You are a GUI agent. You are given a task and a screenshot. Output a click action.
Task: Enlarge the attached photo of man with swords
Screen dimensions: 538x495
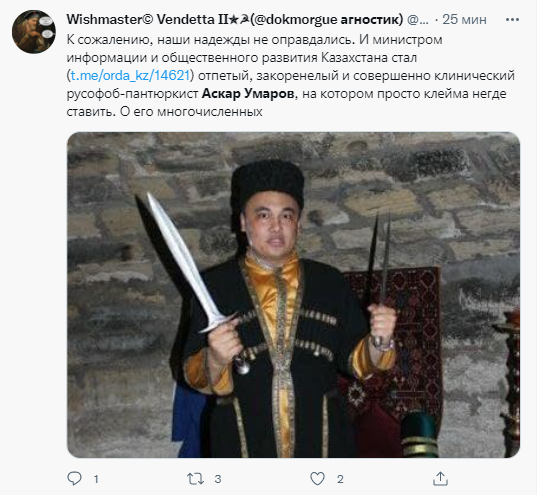pyautogui.click(x=293, y=295)
